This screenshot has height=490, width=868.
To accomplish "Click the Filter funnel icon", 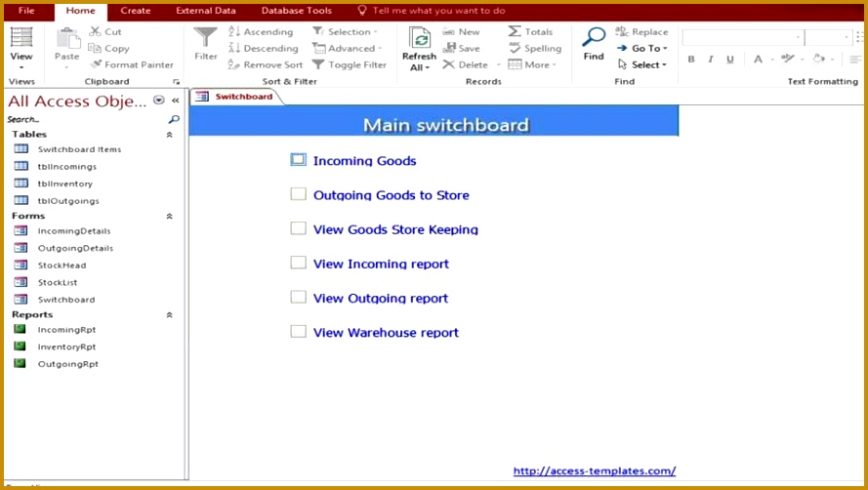I will [205, 38].
